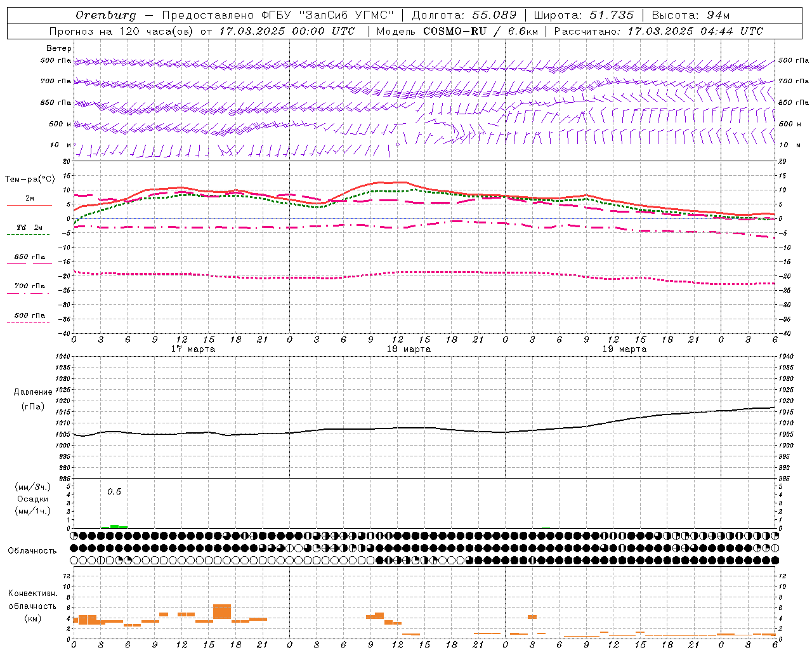Click the green precipitation bar below 0.5

[x=114, y=526]
